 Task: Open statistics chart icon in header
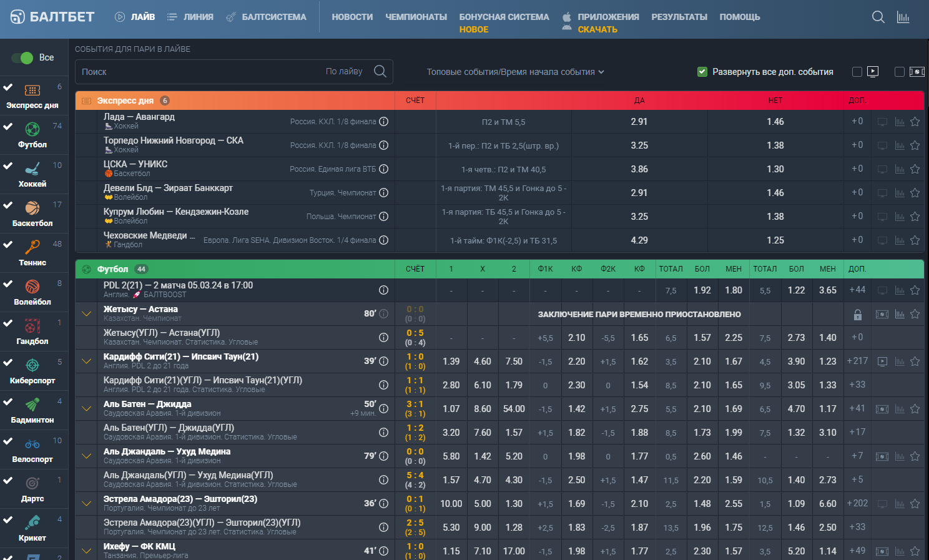click(903, 17)
